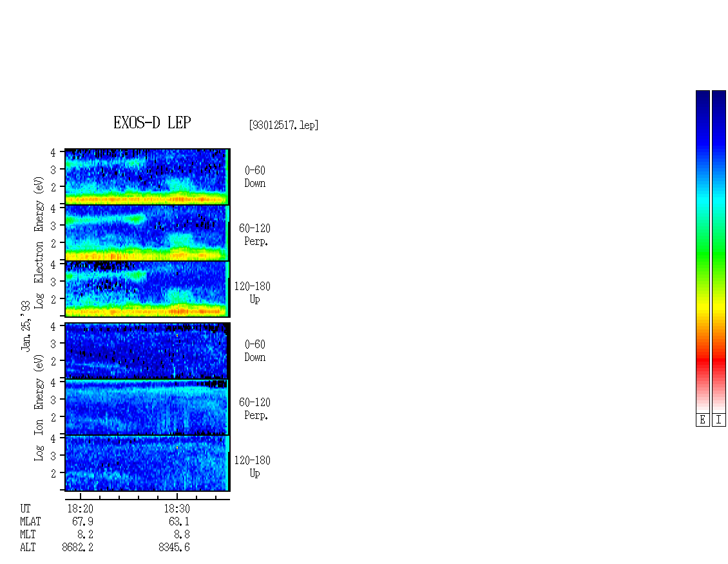Click the ion 0-60 Down spectrogram panel
This screenshot has height=564, width=728.
coord(148,351)
